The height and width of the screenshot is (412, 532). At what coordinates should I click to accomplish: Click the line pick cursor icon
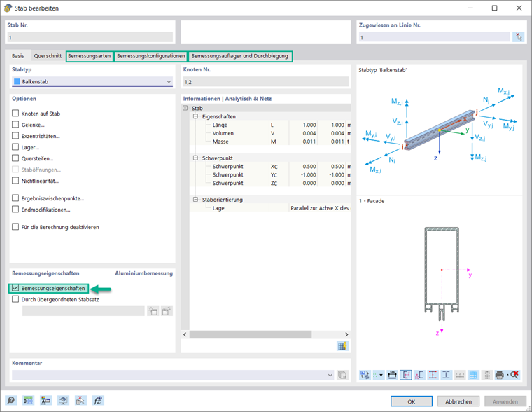click(x=519, y=37)
